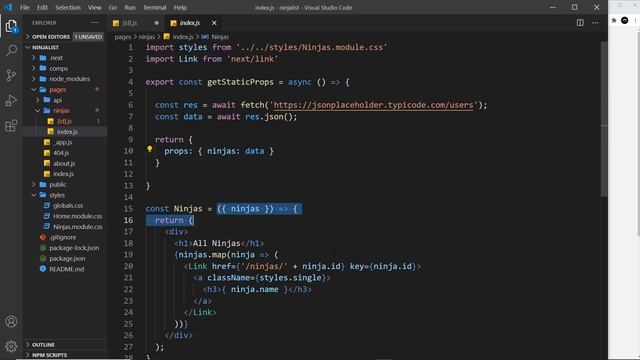Click the extensions puzzle icon in browser window

point(613,20)
